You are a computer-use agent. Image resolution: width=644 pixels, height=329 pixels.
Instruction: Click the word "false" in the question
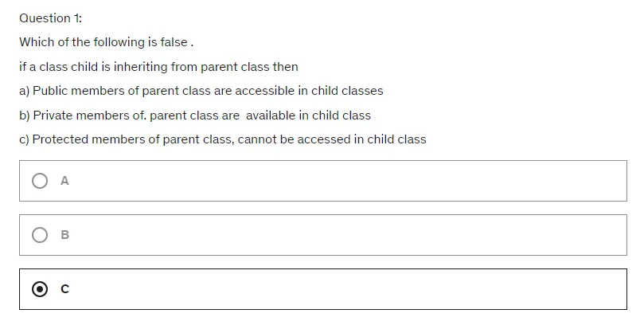tap(174, 42)
